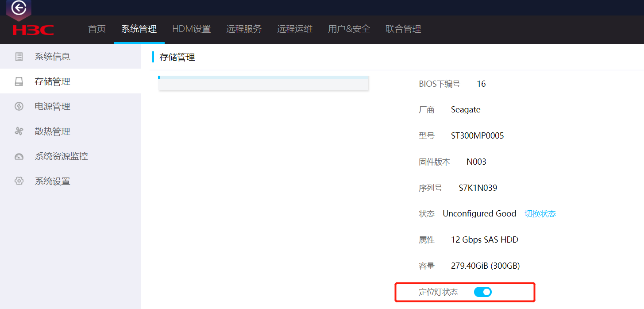Open 电源管理 in the sidebar
The height and width of the screenshot is (309, 644).
click(70, 106)
